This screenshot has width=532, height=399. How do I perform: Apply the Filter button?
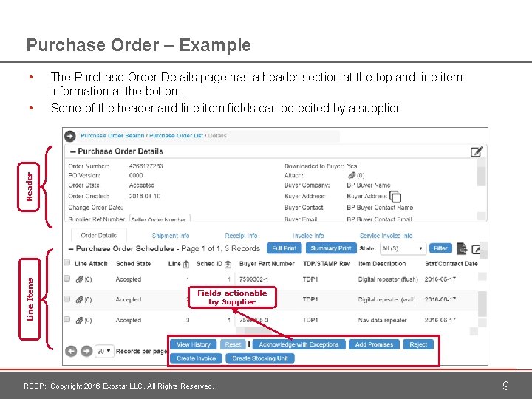tap(440, 248)
